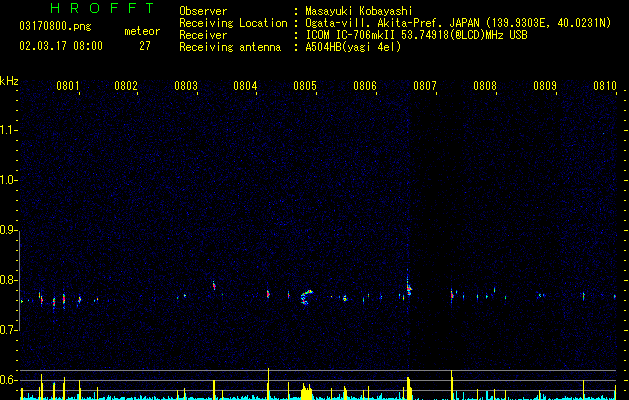
Task: Select the Ogata-vill. Akita-Pref. JAPAN location text
Action: point(458,23)
